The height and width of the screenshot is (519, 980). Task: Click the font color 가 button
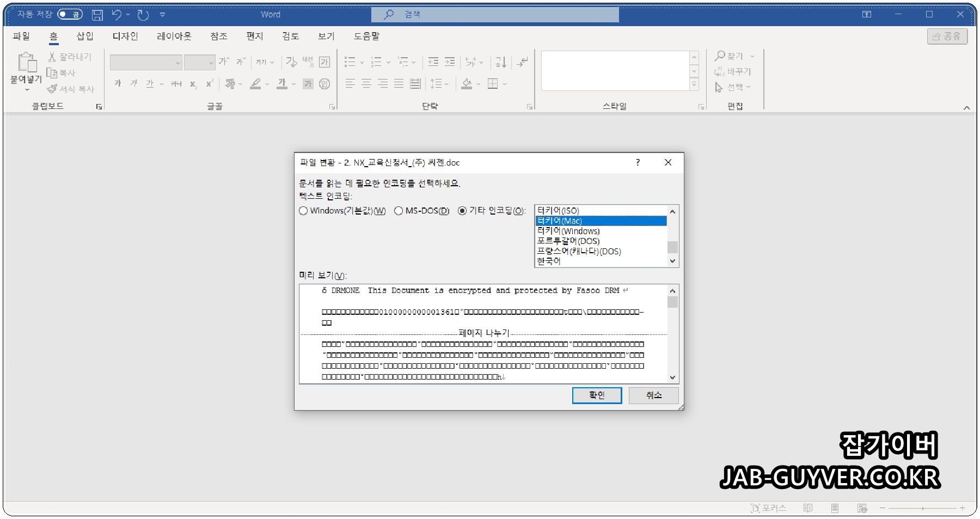point(282,83)
